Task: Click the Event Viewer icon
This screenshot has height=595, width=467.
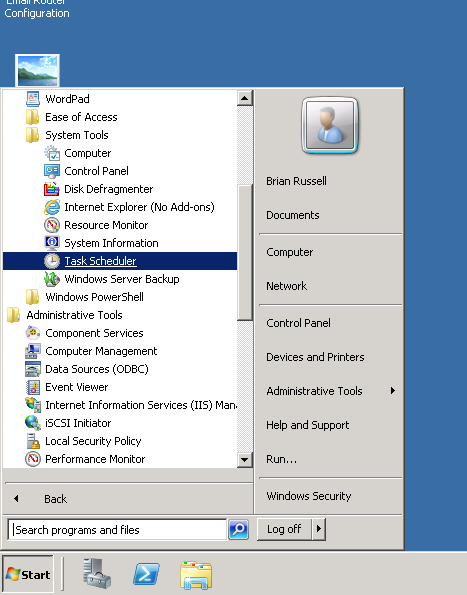Action: (x=33, y=387)
